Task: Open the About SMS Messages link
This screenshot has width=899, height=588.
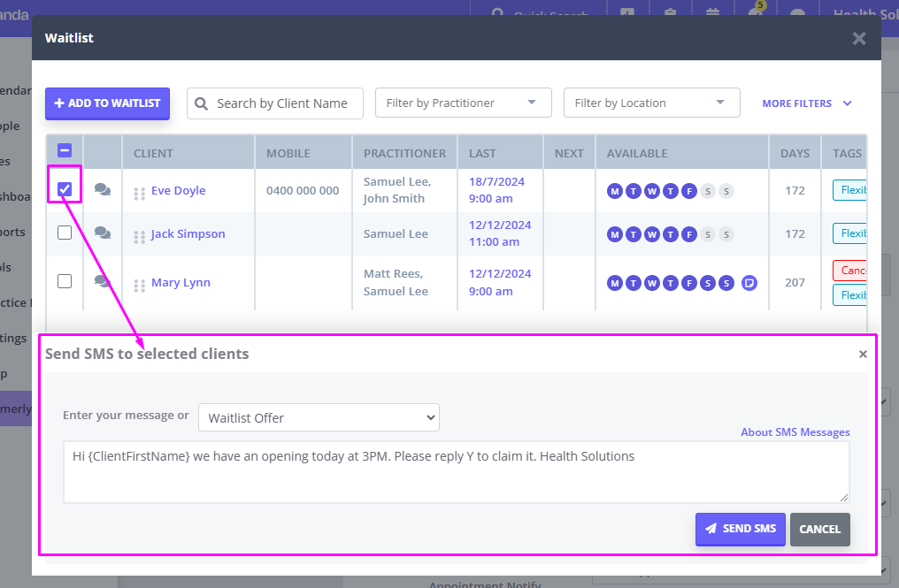Action: pyautogui.click(x=795, y=431)
